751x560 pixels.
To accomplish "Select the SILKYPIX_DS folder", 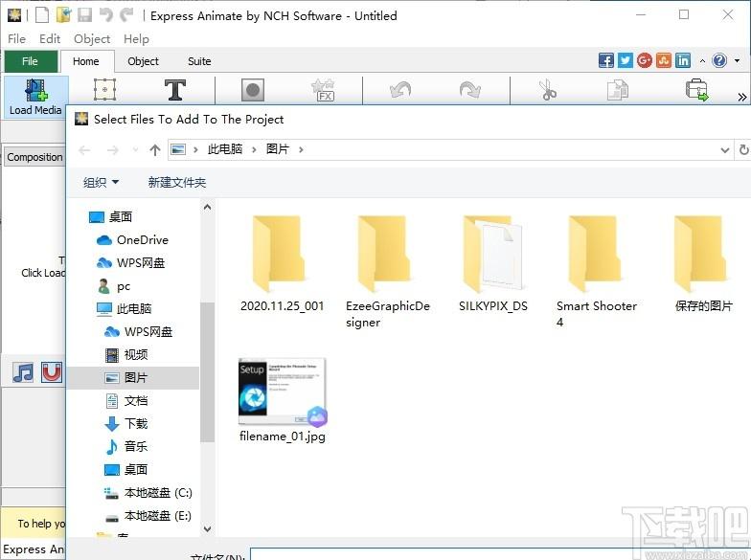I will [x=492, y=264].
